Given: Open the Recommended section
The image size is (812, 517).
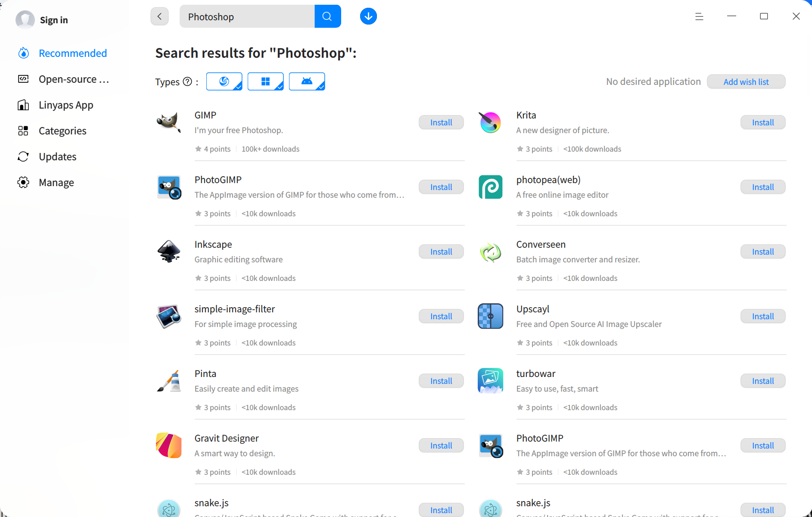Looking at the screenshot, I should pyautogui.click(x=65, y=53).
